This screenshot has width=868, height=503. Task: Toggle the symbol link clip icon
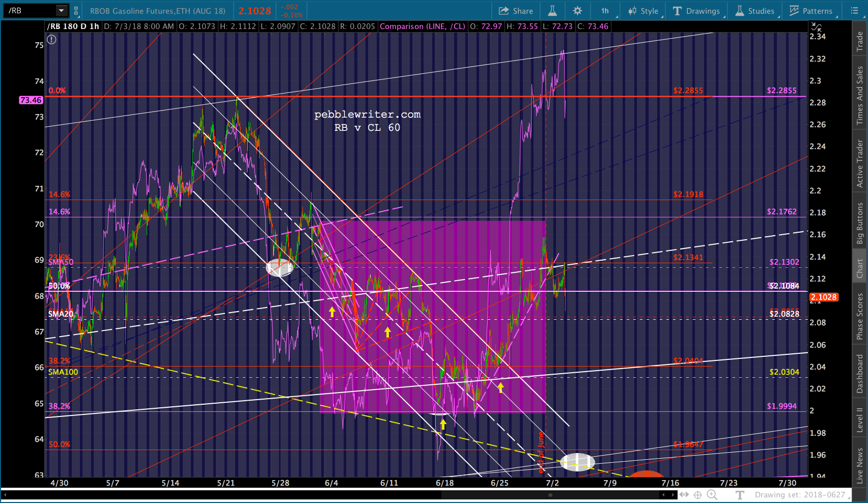76,11
